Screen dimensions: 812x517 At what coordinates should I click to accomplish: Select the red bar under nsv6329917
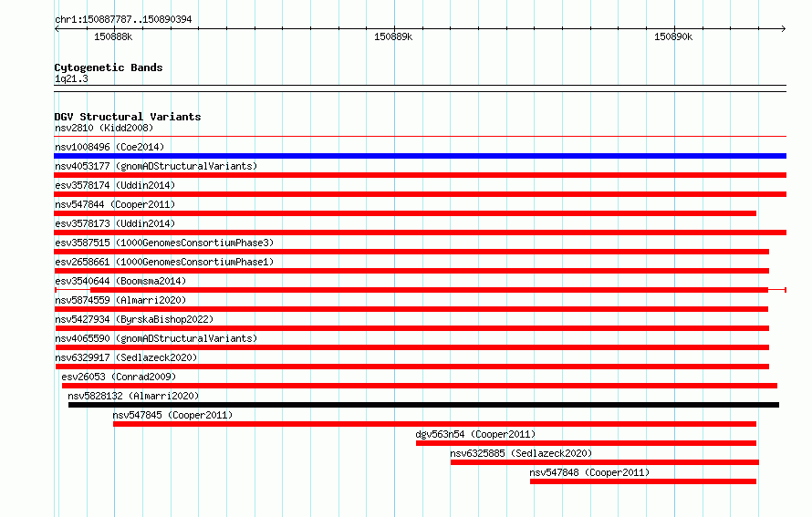pos(412,367)
